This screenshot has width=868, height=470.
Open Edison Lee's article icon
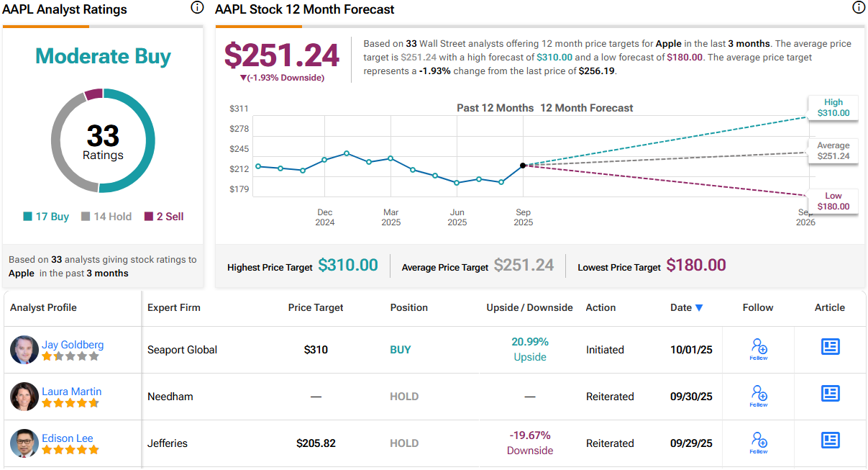pos(831,440)
